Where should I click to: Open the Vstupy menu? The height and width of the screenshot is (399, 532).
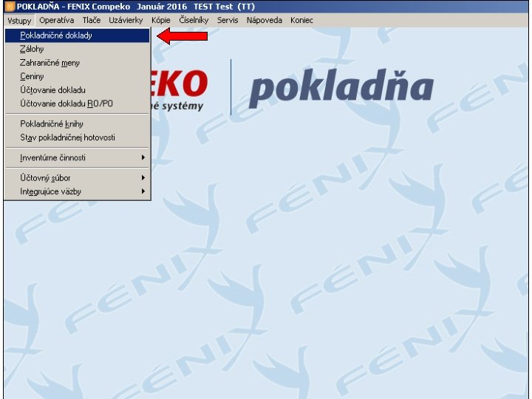click(19, 21)
